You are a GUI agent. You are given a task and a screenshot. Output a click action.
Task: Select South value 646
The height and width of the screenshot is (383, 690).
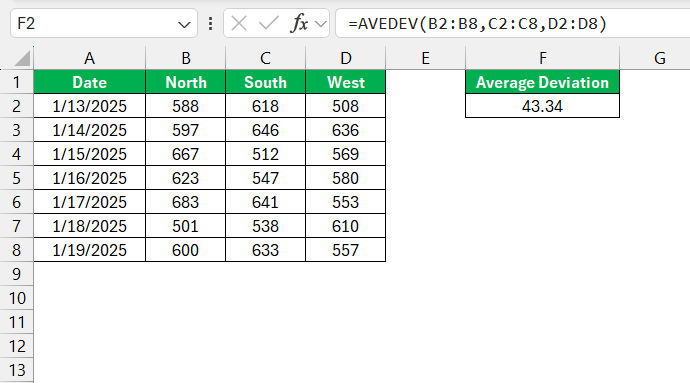tap(265, 130)
